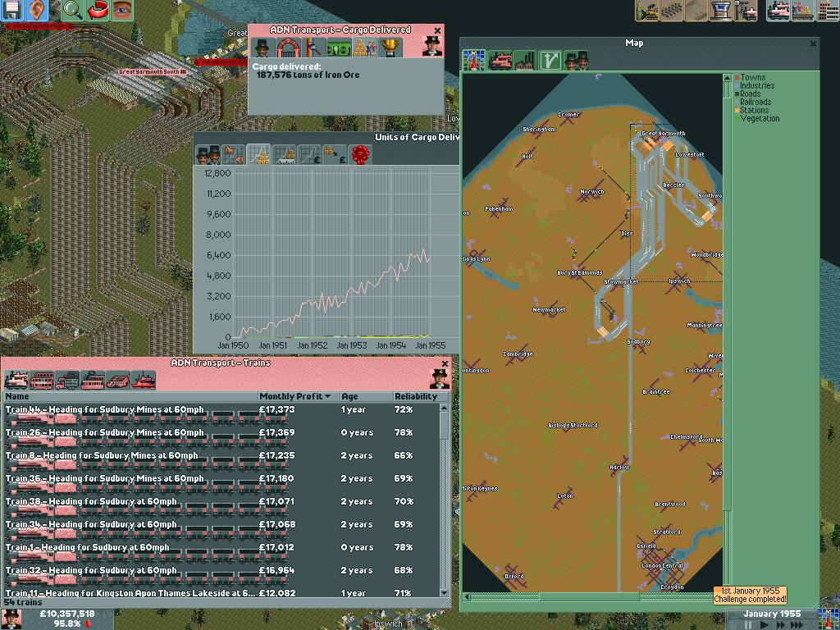Select Train 44 heading for Sudbury Mines
This screenshot has width=840, height=630.
221,414
